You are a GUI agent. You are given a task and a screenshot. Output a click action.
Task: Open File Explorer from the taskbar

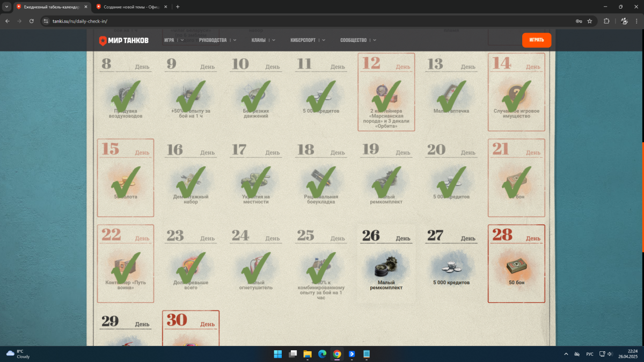tap(308, 354)
